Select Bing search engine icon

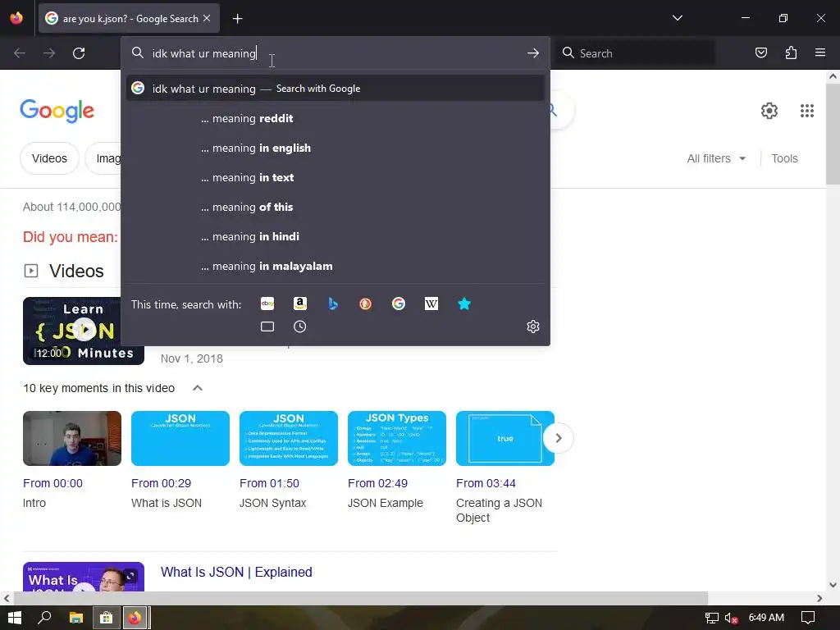point(333,304)
